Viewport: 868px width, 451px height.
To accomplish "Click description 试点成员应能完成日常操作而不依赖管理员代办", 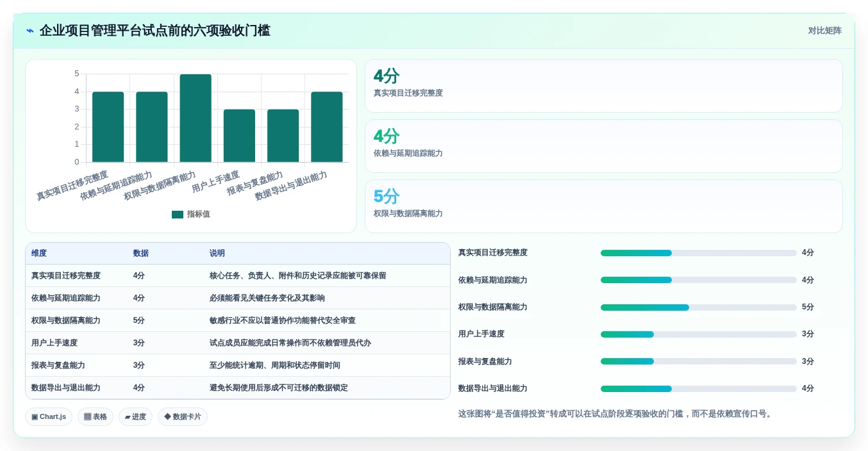I will tap(290, 343).
